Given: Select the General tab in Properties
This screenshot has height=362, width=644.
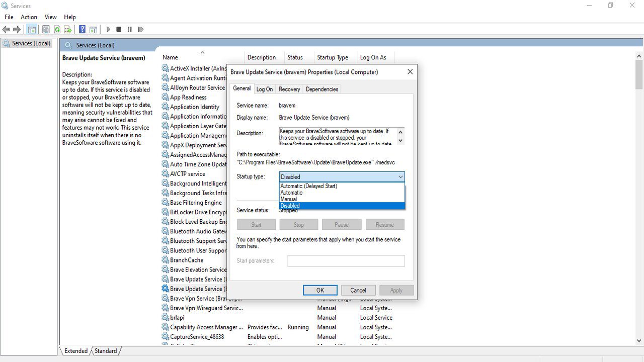Looking at the screenshot, I should click(x=242, y=88).
